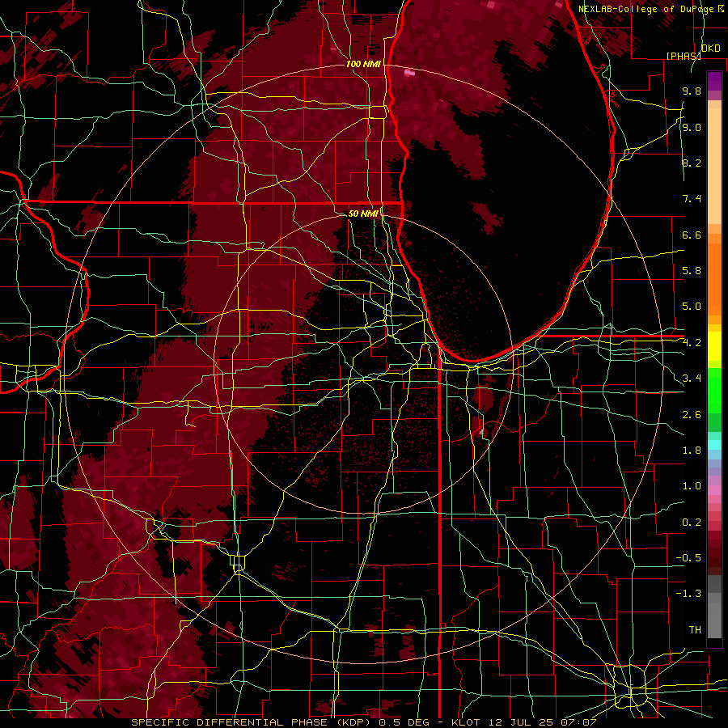Viewport: 728px width, 728px height.
Task: Click the 2.6 legend value
Action: pos(692,415)
